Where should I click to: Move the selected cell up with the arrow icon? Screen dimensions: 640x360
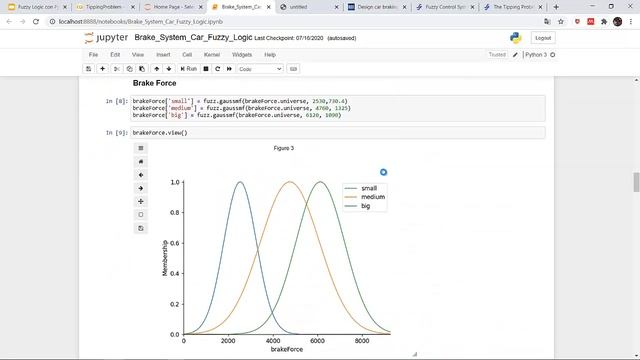tap(156, 69)
